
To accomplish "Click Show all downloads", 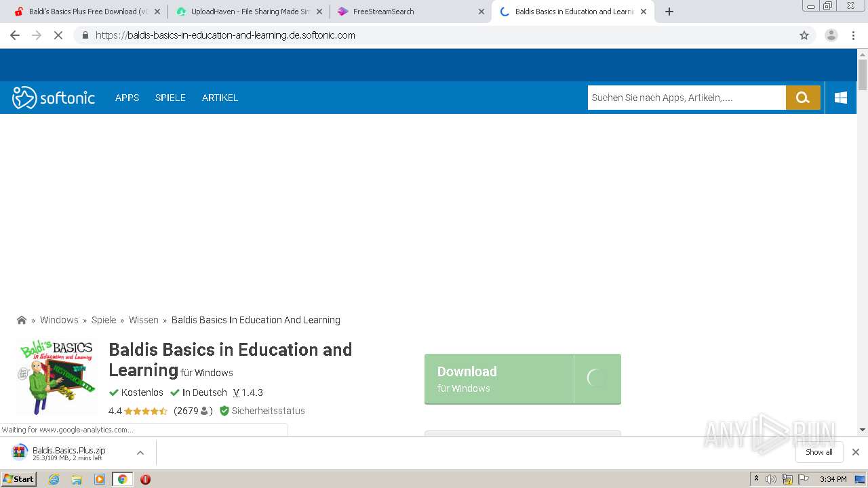I will coord(819,452).
